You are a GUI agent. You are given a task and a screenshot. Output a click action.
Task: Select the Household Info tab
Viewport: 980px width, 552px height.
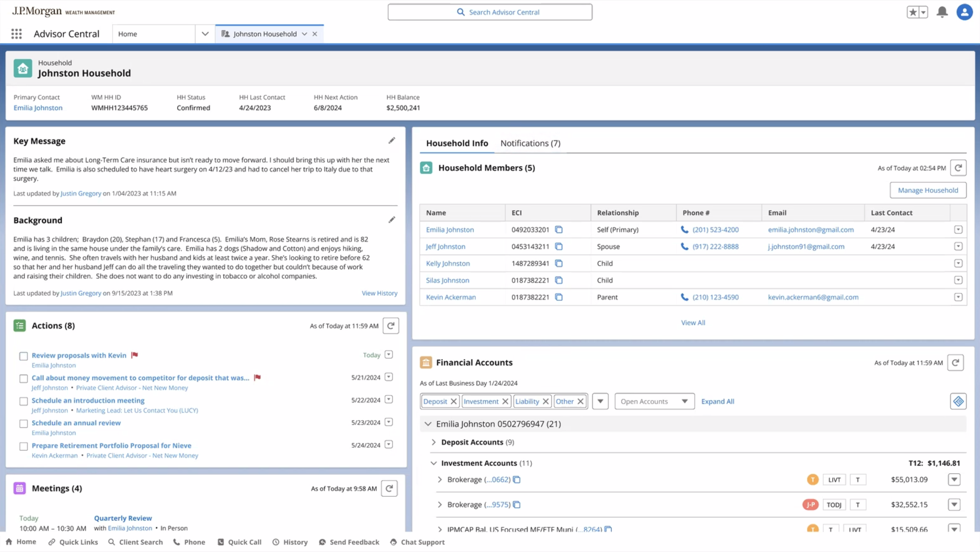pyautogui.click(x=457, y=143)
